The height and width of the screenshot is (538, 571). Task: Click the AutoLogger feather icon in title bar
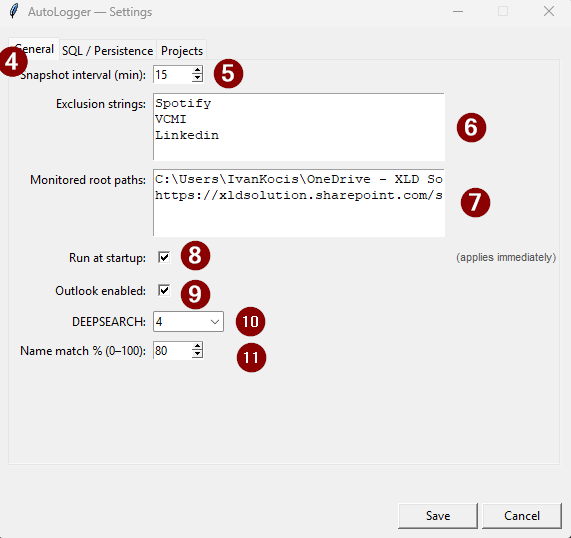pos(14,11)
